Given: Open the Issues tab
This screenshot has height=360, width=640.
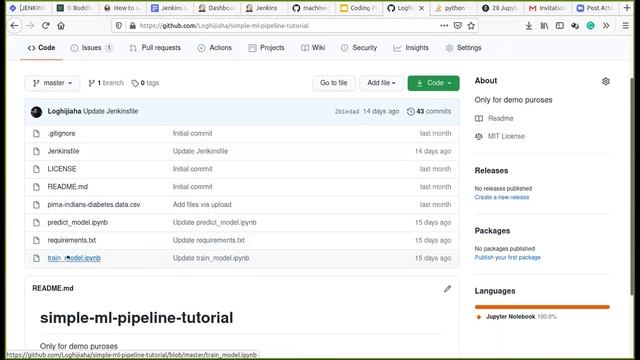Looking at the screenshot, I should [x=91, y=48].
